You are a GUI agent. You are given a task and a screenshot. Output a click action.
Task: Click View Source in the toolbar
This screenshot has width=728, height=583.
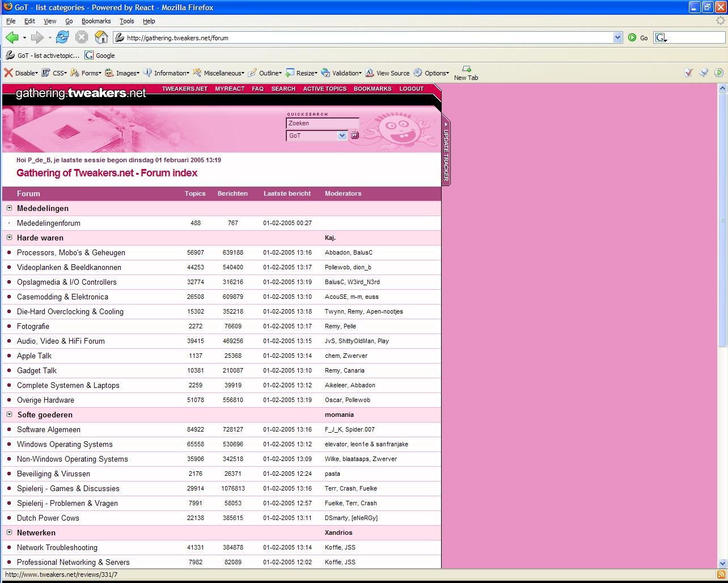pos(387,73)
